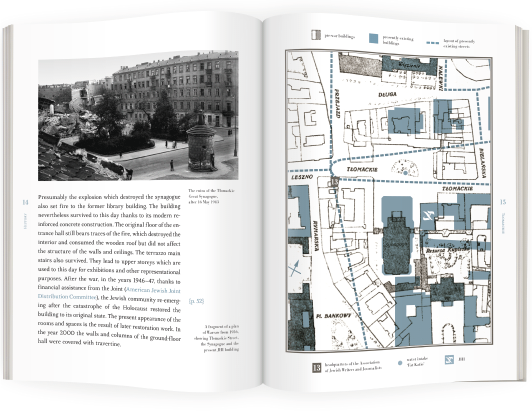Screen dimensions: 532x411
Task: Click the 'TŁOMACKIE' label beside the water intake dot
Action: [x=362, y=169]
